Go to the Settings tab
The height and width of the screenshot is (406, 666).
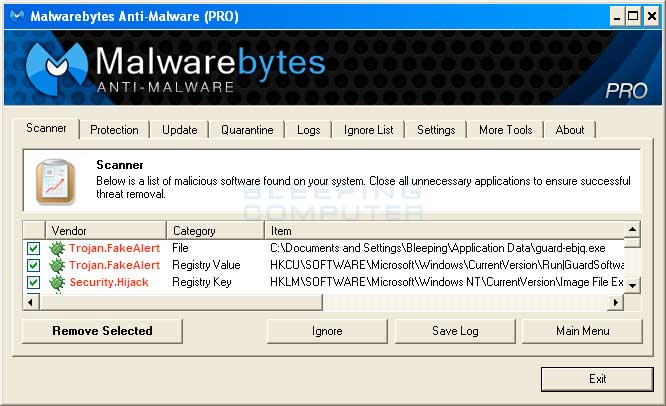[436, 130]
